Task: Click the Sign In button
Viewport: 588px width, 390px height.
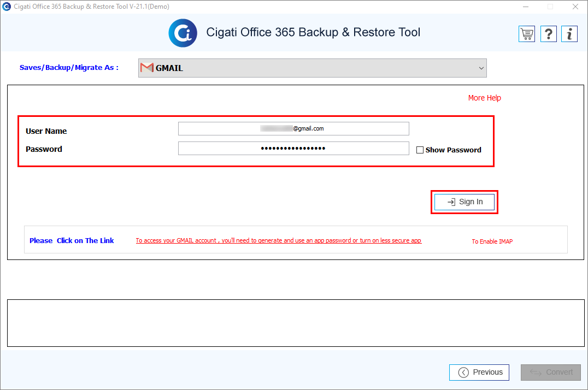Action: click(x=464, y=202)
